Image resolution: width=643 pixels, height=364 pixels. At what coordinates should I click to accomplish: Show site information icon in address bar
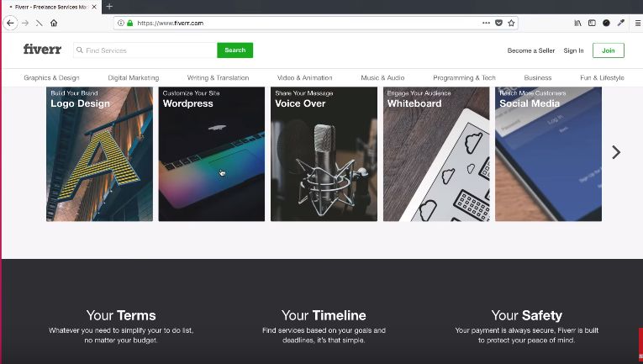click(x=120, y=23)
